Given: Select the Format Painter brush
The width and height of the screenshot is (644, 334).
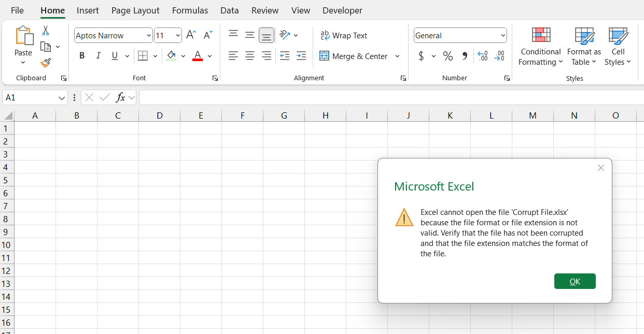Looking at the screenshot, I should [46, 63].
